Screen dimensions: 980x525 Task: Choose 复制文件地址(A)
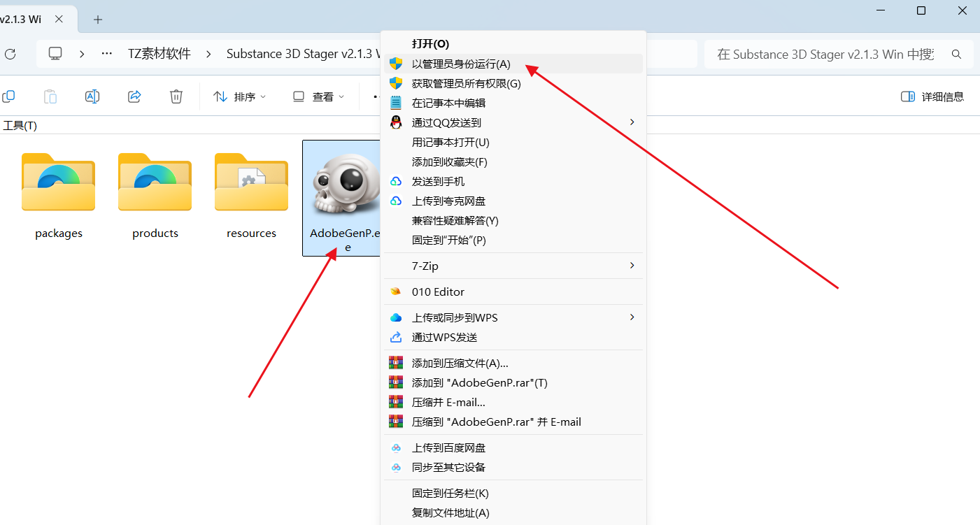[513, 512]
